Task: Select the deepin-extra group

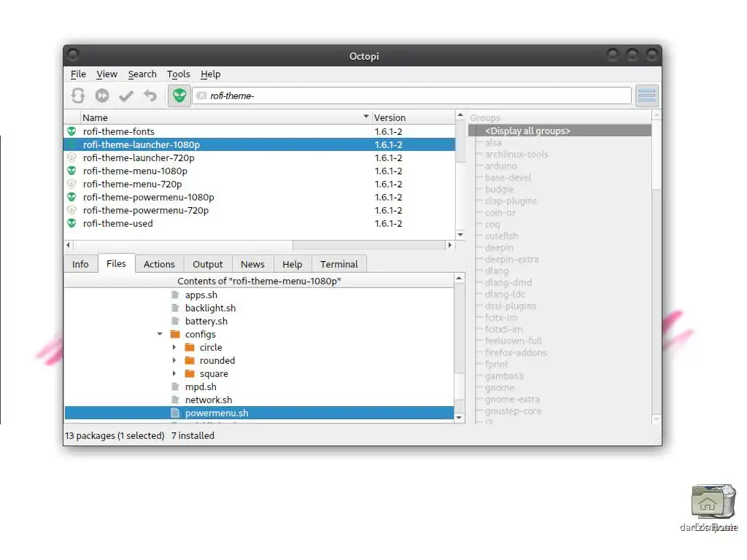Action: [x=511, y=260]
